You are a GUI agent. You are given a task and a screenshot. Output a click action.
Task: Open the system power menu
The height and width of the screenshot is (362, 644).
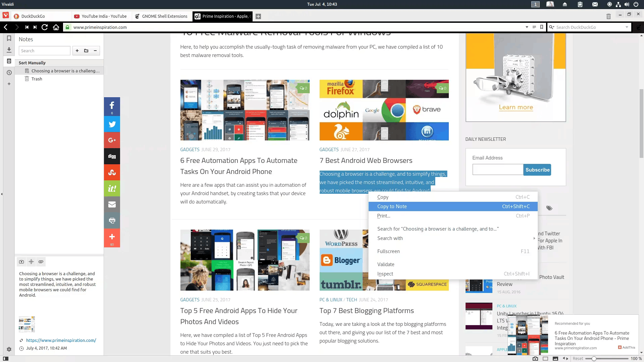[x=636, y=4]
